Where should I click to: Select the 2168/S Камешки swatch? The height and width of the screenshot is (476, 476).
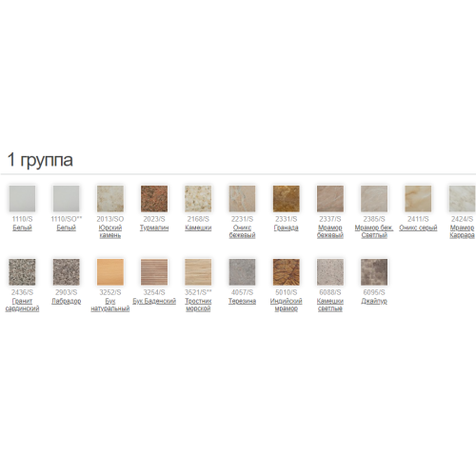coord(198,199)
